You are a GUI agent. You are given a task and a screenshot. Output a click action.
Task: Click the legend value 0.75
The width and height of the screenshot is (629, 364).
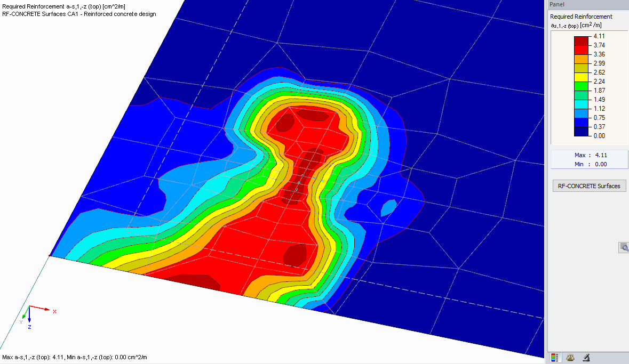tap(599, 118)
